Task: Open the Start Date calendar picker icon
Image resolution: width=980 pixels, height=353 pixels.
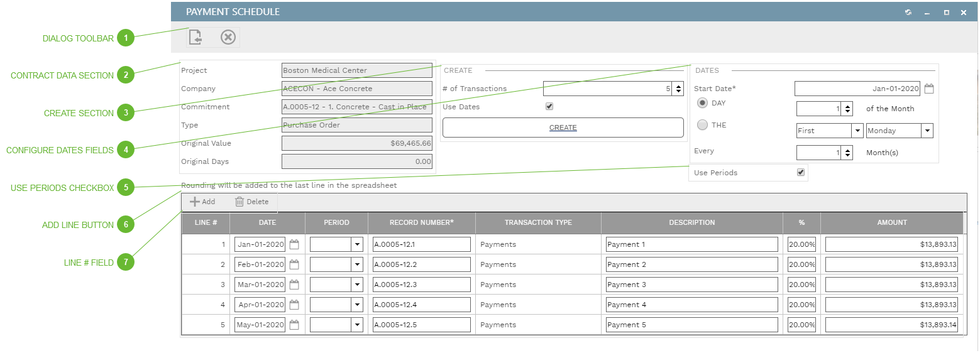Action: coord(929,89)
